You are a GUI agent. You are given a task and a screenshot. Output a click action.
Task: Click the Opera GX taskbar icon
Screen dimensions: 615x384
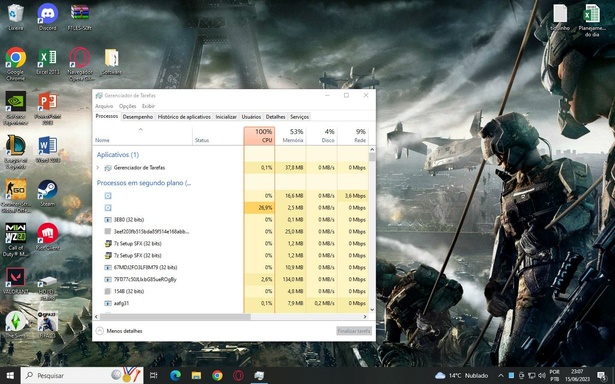pos(238,375)
